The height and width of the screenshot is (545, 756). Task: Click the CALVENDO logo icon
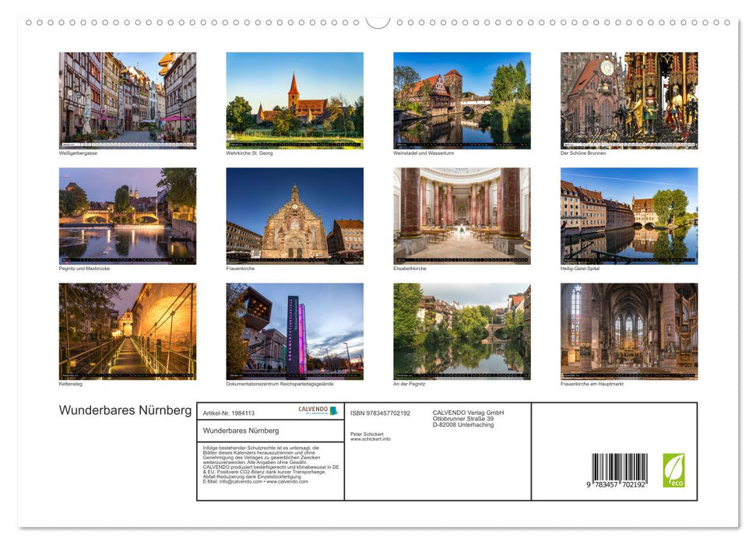[315, 410]
